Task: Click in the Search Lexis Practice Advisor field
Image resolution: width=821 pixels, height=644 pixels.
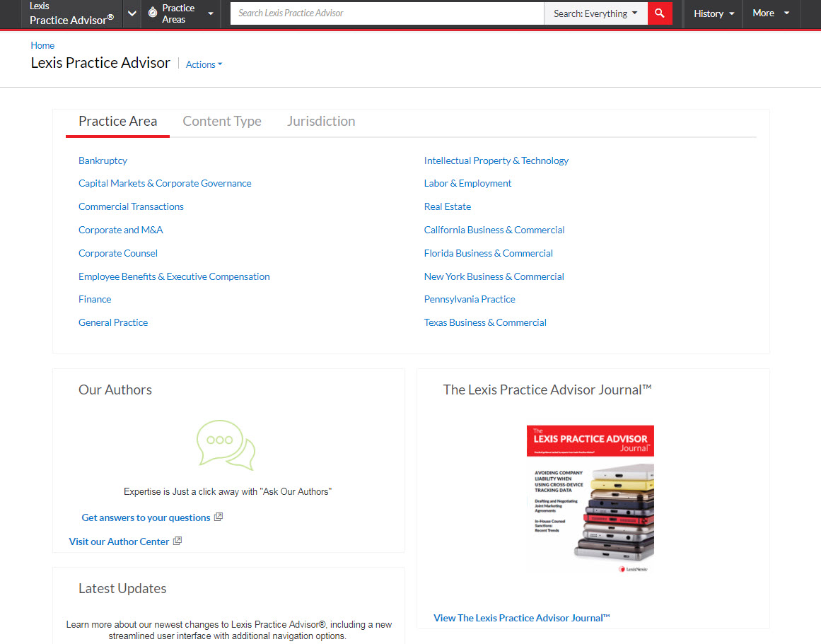Action: coord(387,13)
